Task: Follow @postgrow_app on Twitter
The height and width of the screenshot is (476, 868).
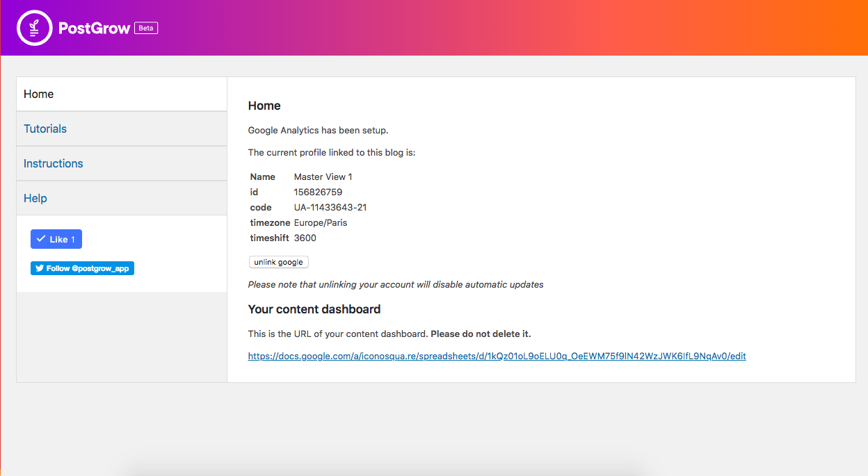Action: [82, 268]
